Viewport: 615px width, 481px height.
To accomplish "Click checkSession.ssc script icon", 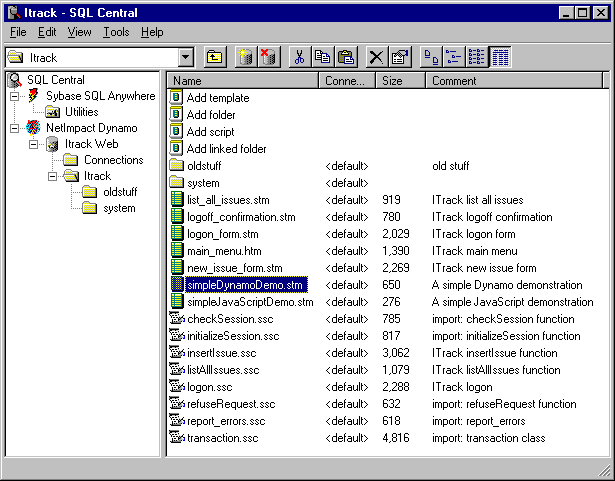I will point(177,318).
